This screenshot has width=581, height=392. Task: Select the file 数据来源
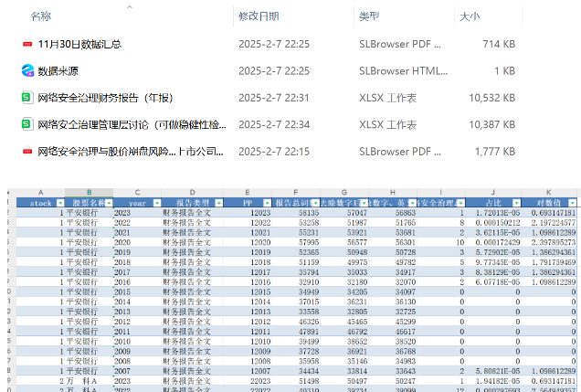[58, 70]
